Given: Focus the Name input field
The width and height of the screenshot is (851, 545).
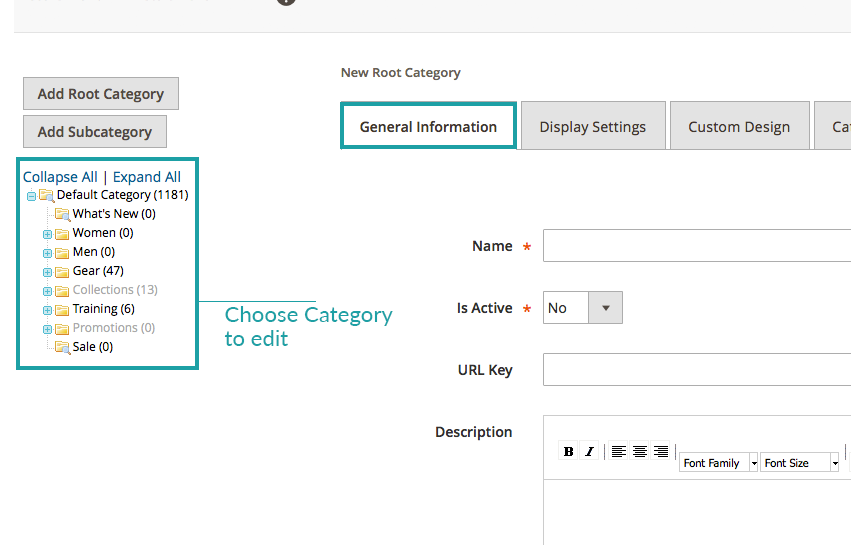Looking at the screenshot, I should 697,245.
